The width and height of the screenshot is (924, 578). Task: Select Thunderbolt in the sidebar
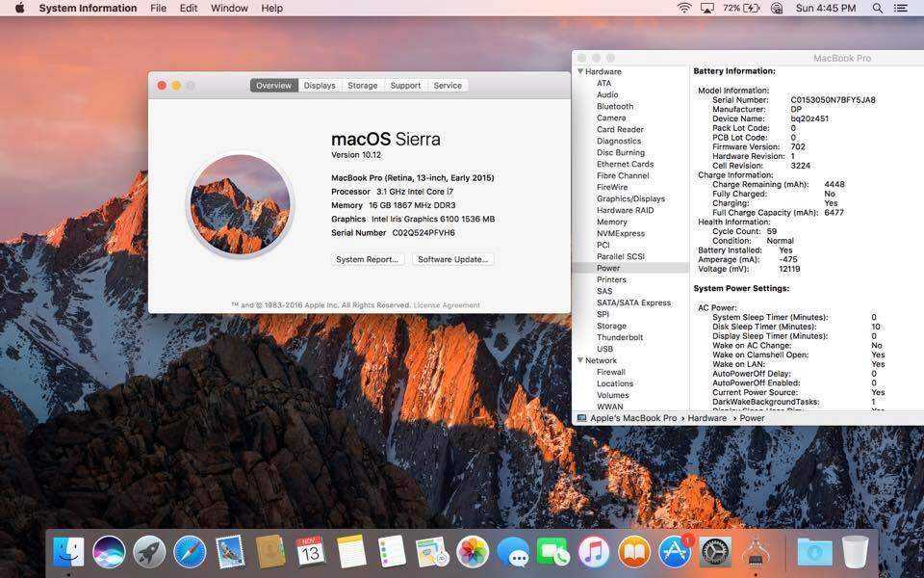620,337
